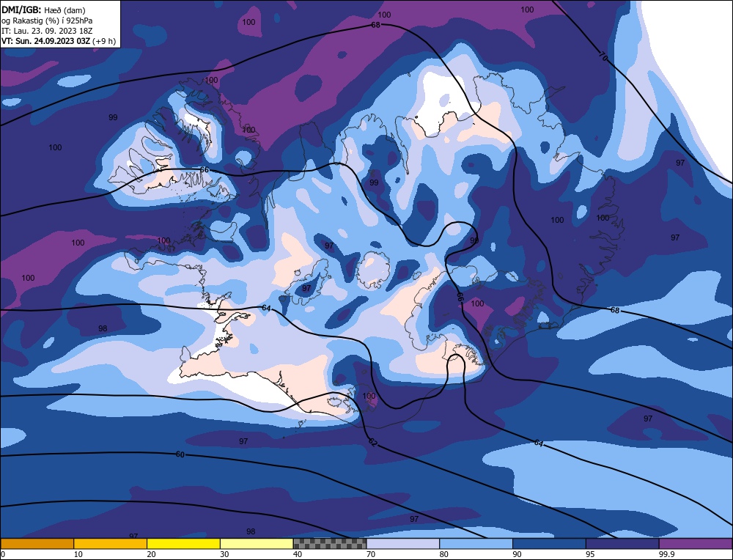
Task: Click the '60' contour line label
Action: [180, 454]
